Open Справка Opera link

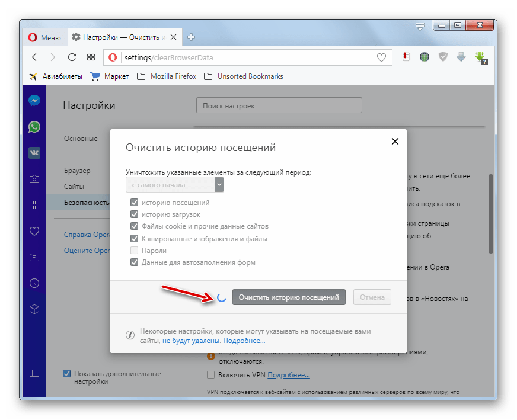87,235
